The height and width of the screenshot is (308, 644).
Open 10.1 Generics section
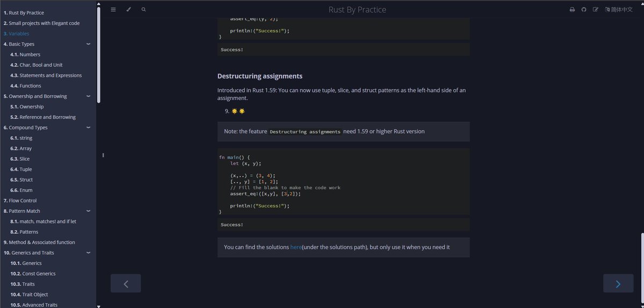(x=26, y=263)
